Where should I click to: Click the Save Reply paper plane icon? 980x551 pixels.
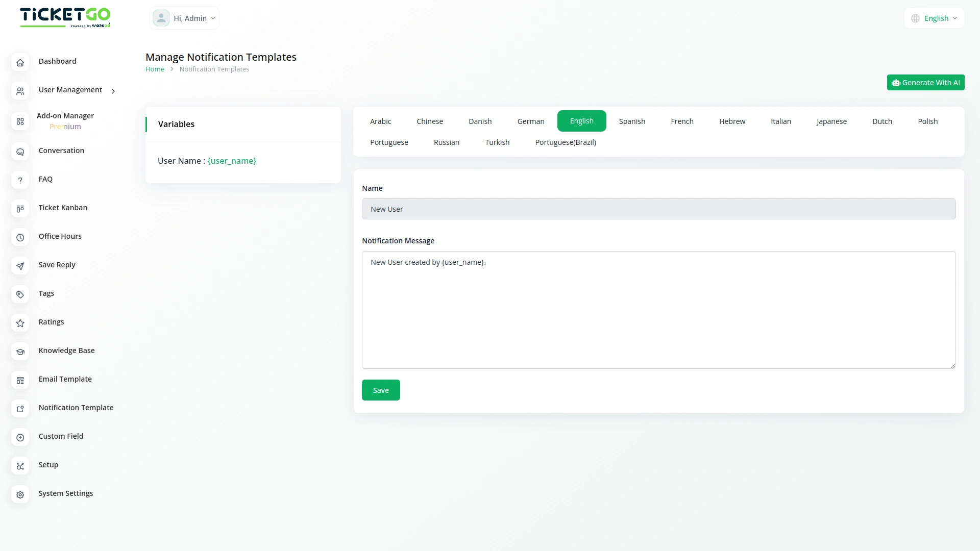20,266
